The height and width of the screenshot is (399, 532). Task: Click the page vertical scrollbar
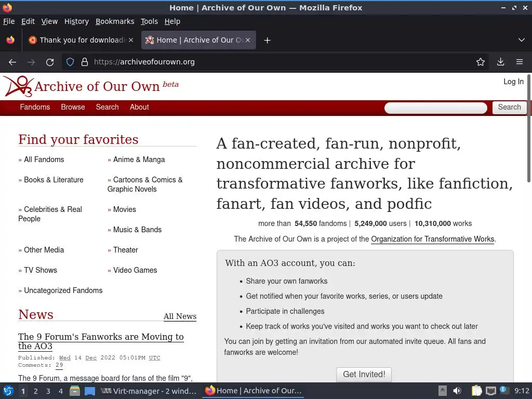[528, 129]
